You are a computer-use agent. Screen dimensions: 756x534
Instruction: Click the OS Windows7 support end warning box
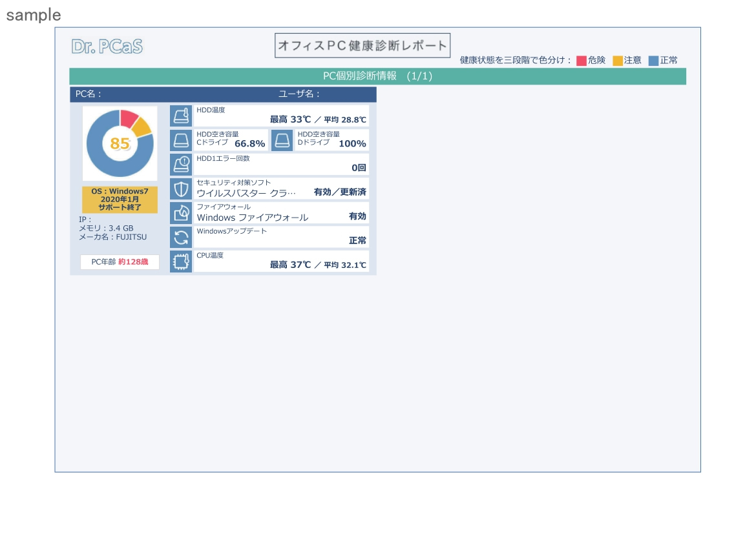pos(120,200)
